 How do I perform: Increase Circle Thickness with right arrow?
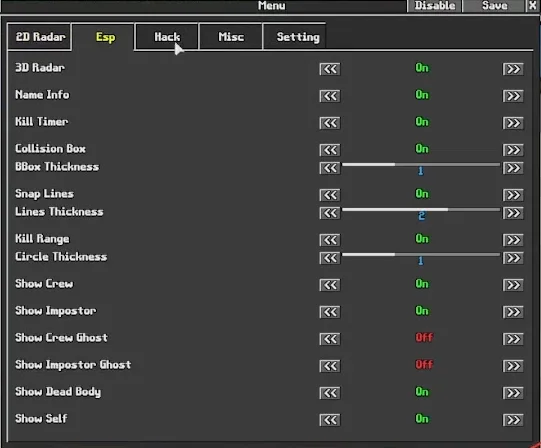click(513, 258)
